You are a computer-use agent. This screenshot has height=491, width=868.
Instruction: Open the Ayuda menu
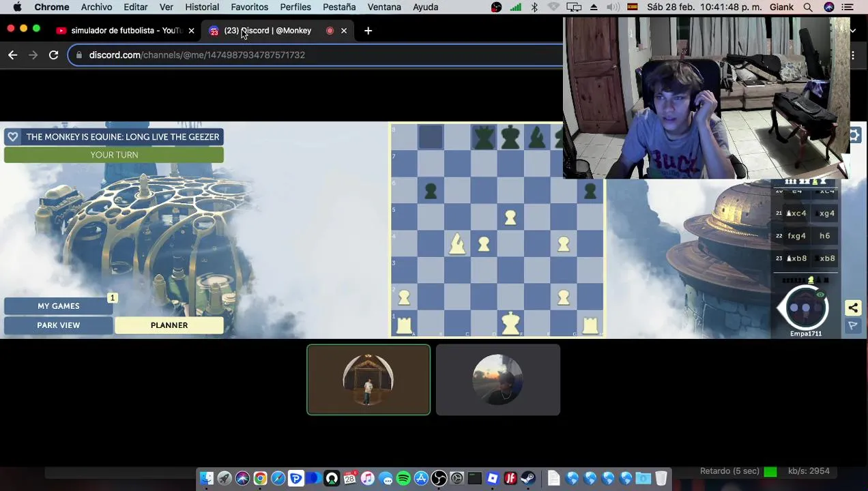pos(425,8)
